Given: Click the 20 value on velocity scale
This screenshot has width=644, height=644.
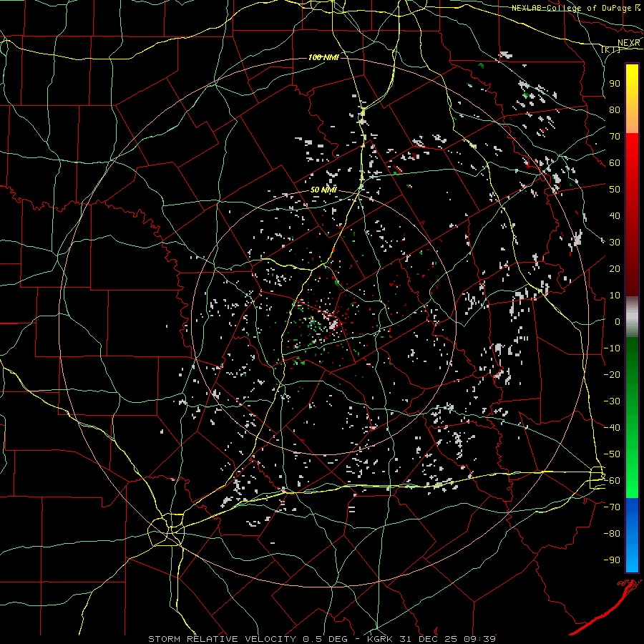Looking at the screenshot, I should coord(615,268).
